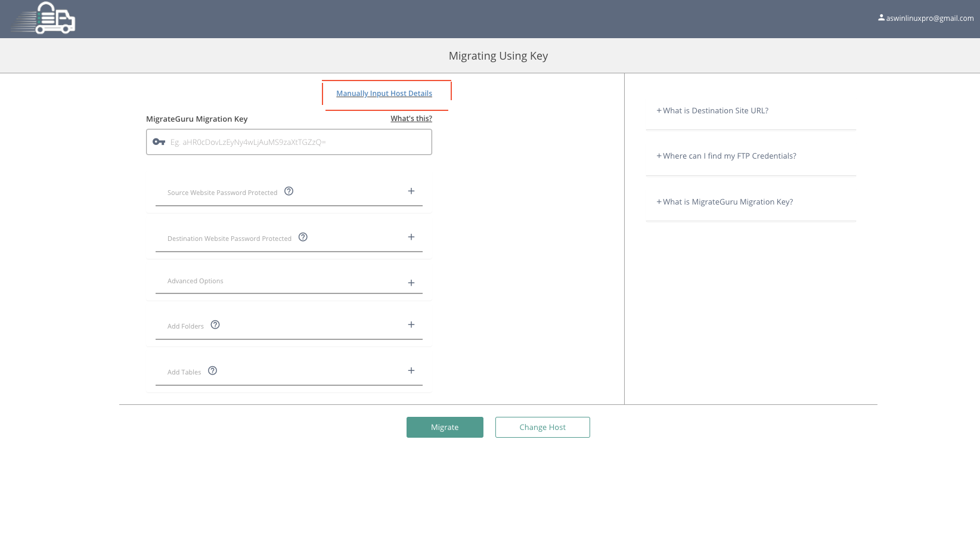Image resolution: width=980 pixels, height=554 pixels.
Task: Expand the Add Folders section
Action: pos(411,325)
